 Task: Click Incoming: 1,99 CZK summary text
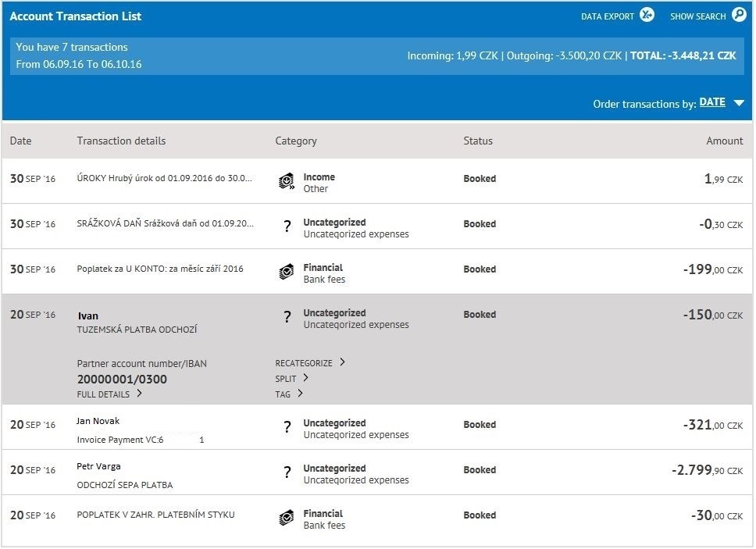coord(453,56)
